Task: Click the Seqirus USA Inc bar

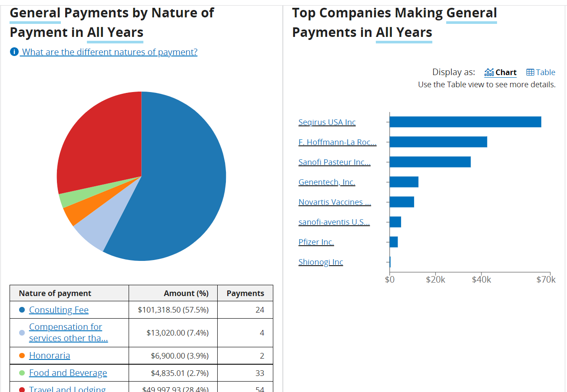Action: tap(465, 122)
